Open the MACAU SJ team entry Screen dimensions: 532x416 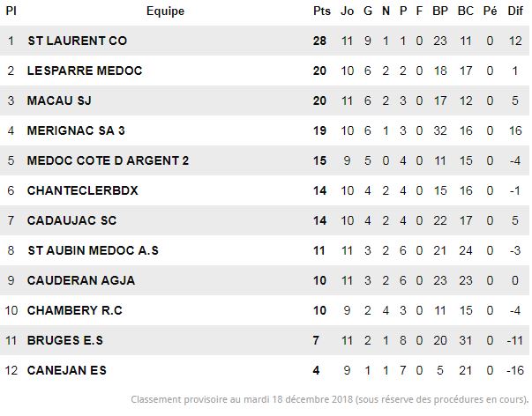(x=59, y=100)
